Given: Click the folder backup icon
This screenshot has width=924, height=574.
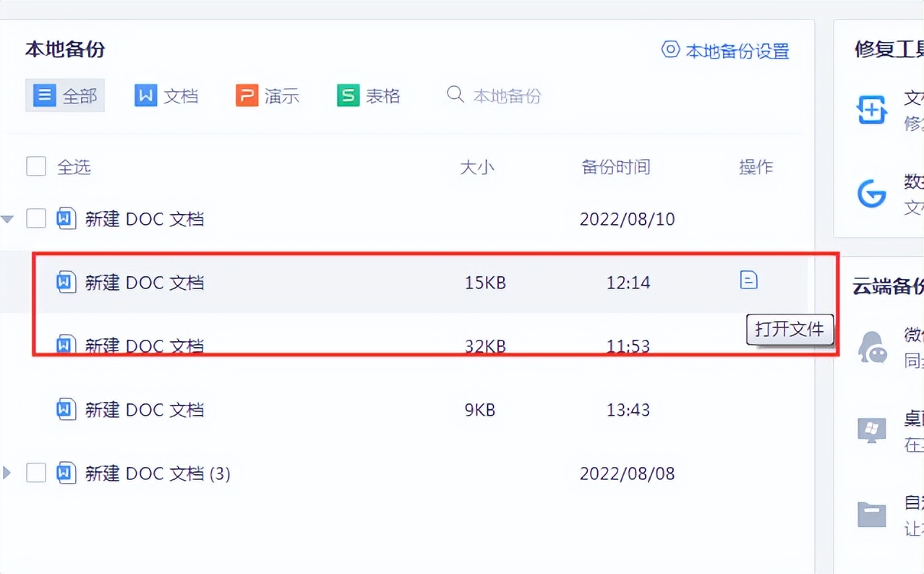Looking at the screenshot, I should [872, 514].
